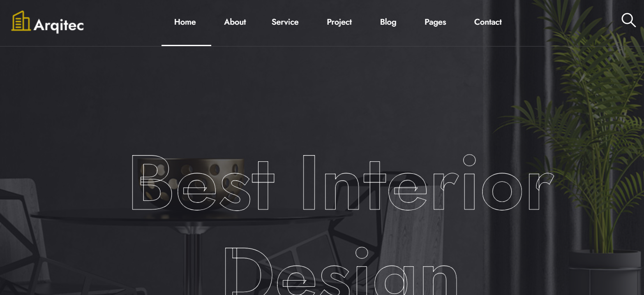The image size is (644, 295).
Task: Open the About page link
Action: pyautogui.click(x=235, y=22)
